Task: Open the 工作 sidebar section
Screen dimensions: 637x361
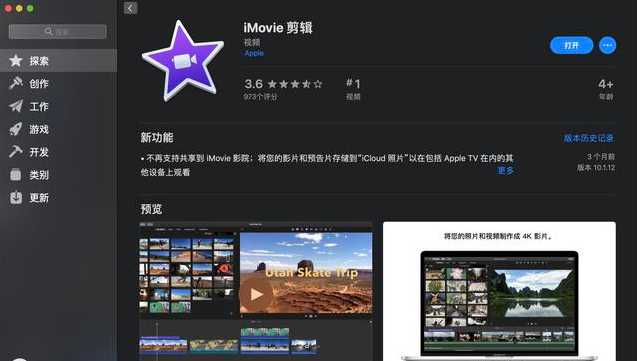Action: tap(58, 106)
